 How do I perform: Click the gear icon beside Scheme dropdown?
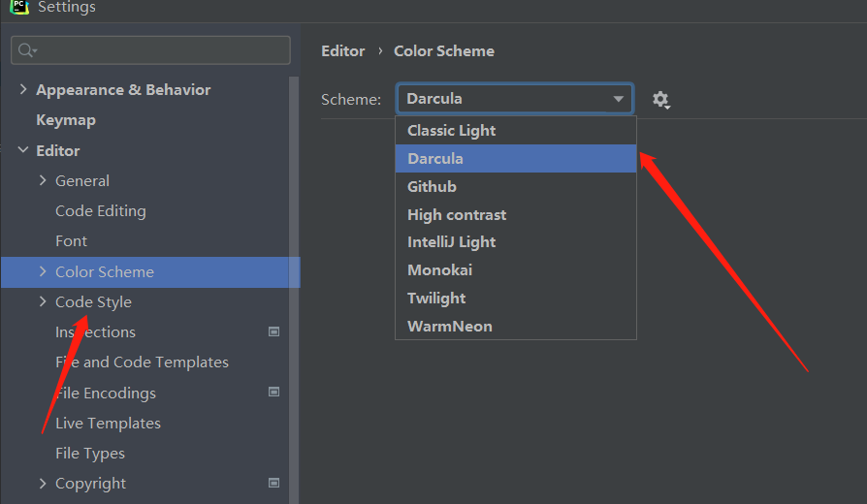point(661,99)
